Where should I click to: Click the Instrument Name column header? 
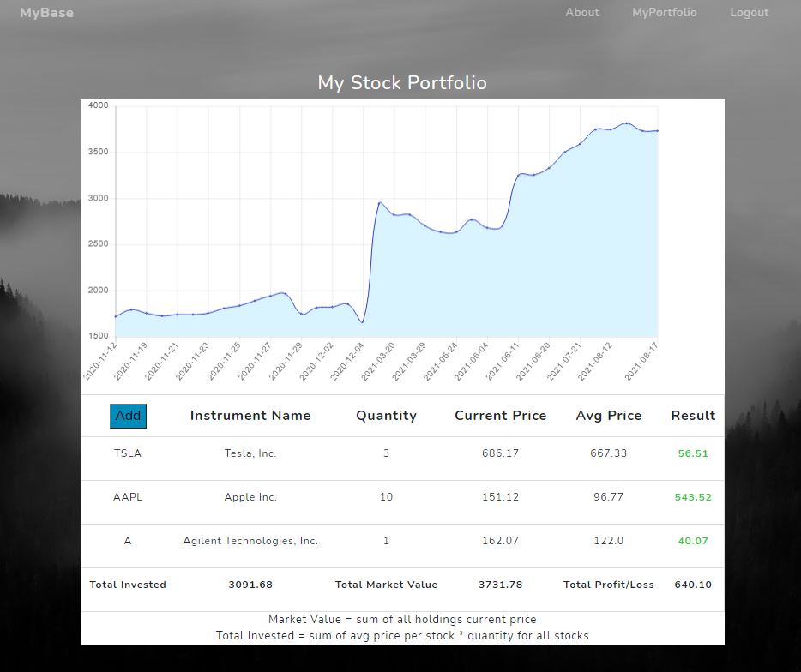(x=250, y=416)
